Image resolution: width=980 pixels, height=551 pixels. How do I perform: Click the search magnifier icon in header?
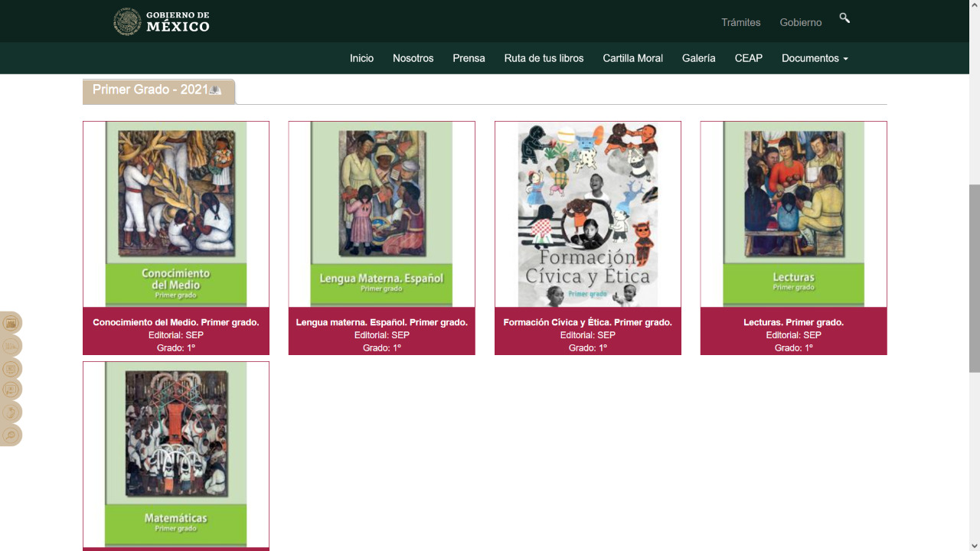[x=844, y=18]
